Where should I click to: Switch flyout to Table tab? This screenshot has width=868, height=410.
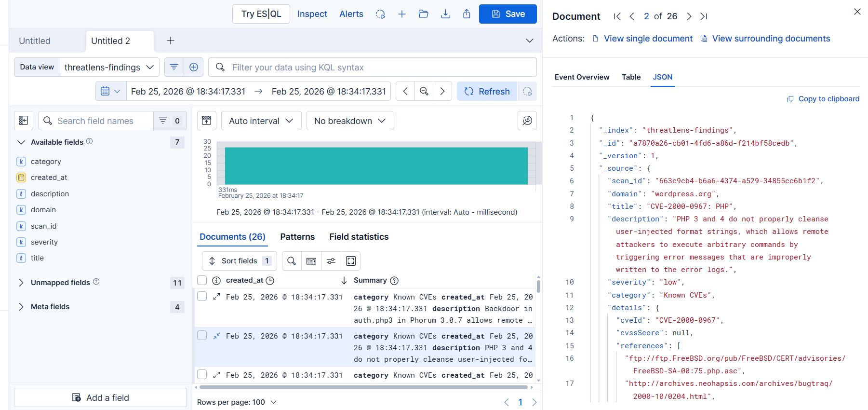click(631, 77)
